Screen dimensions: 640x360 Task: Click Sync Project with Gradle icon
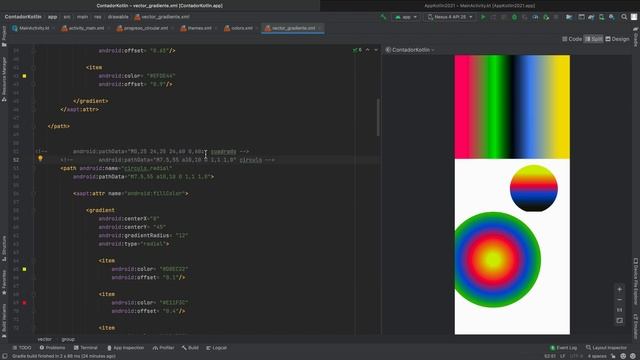pos(591,17)
